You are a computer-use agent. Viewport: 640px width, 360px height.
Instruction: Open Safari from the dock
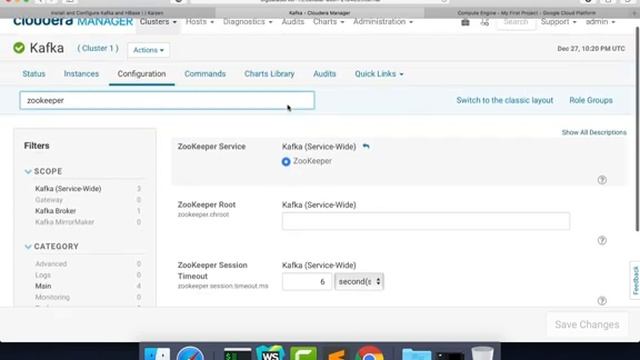point(190,353)
